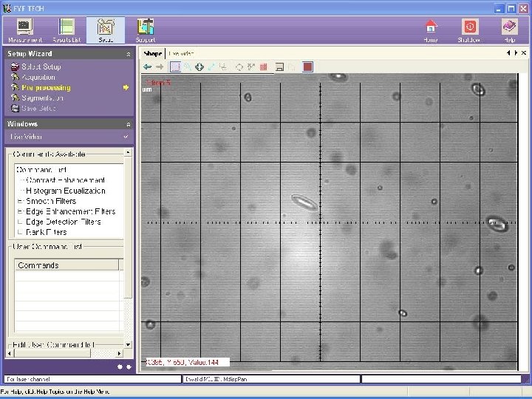Screen dimensions: 532x399
Task: Select Histogram Equalization command
Action: tap(66, 191)
